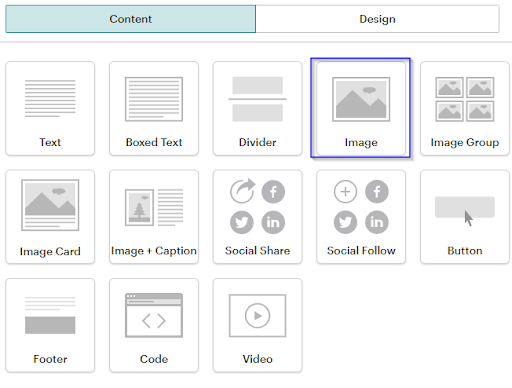Screen dimensions: 512x388
Task: Click the plus circle icon in Social Follow
Action: pos(345,192)
